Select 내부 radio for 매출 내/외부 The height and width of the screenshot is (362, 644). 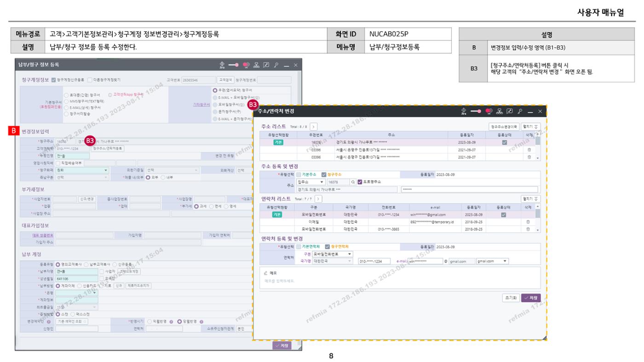(163, 177)
